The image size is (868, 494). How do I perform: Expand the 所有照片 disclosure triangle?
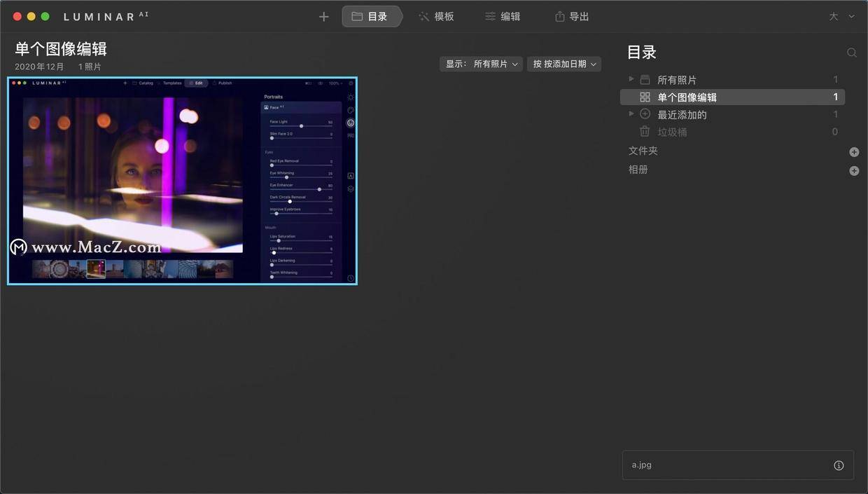(x=631, y=79)
